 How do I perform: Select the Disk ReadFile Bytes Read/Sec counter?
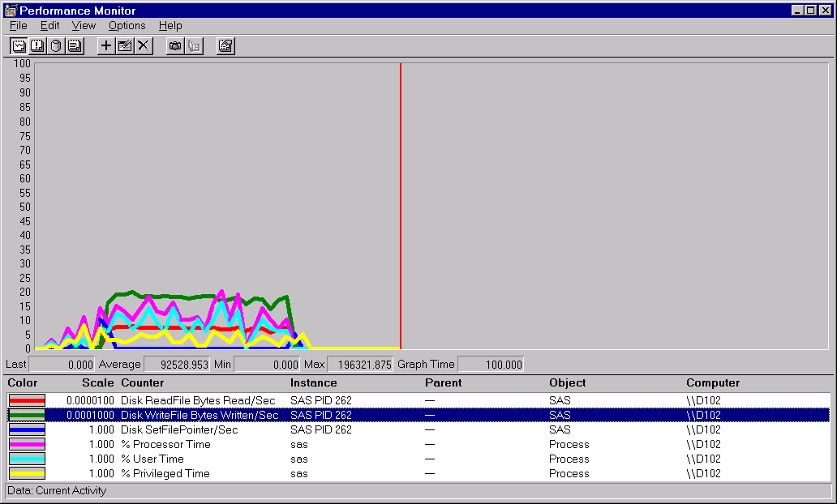click(x=197, y=400)
